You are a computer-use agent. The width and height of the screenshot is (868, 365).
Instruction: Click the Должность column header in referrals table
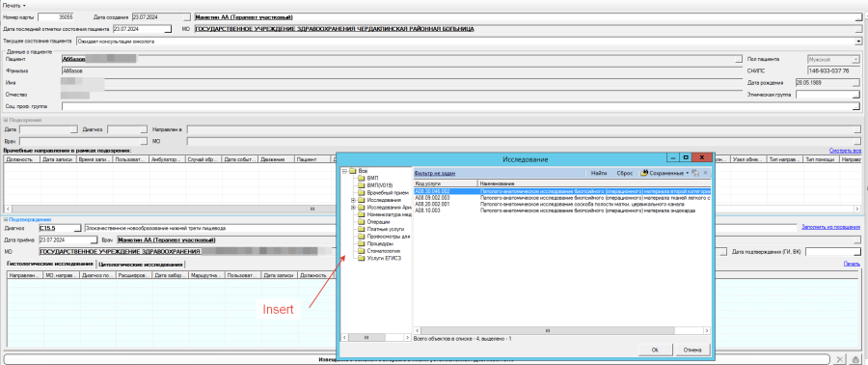[x=21, y=159]
